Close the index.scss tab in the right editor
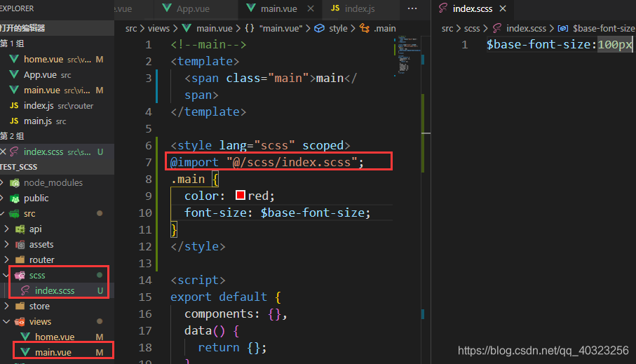 pos(503,8)
